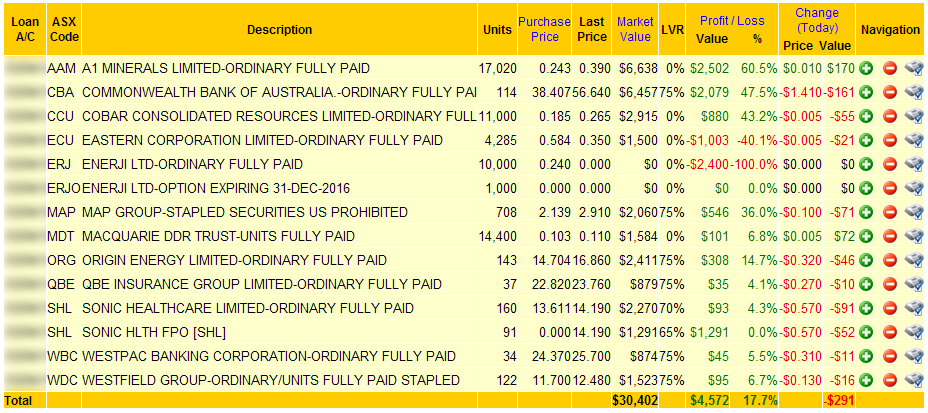This screenshot has height=413, width=928.
Task: Click the EASTERN CORPORATION LIMITED description
Action: (262, 140)
